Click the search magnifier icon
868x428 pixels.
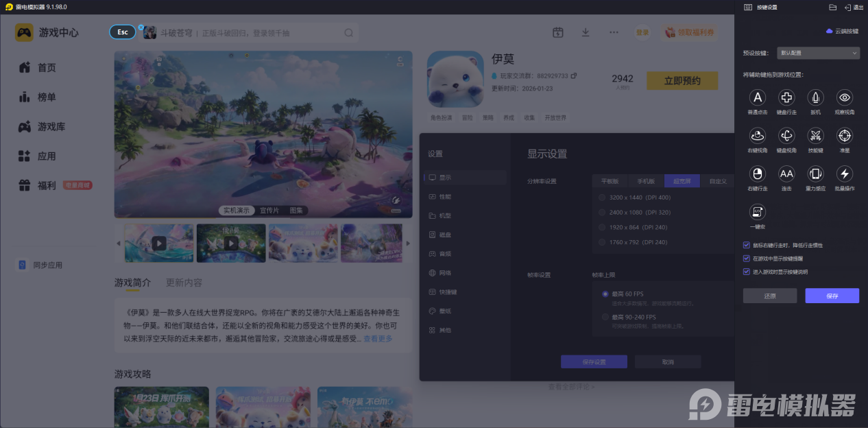click(349, 32)
